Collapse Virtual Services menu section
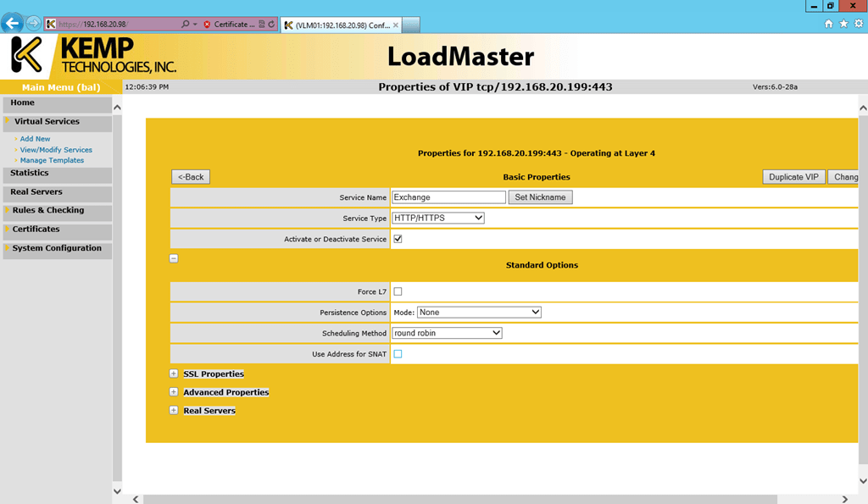 57,122
